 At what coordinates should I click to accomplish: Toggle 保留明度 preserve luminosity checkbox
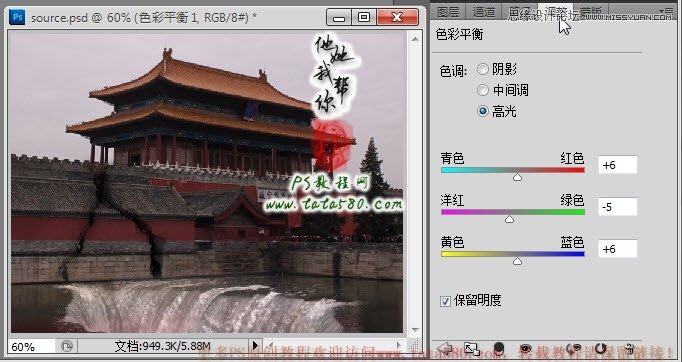(445, 301)
